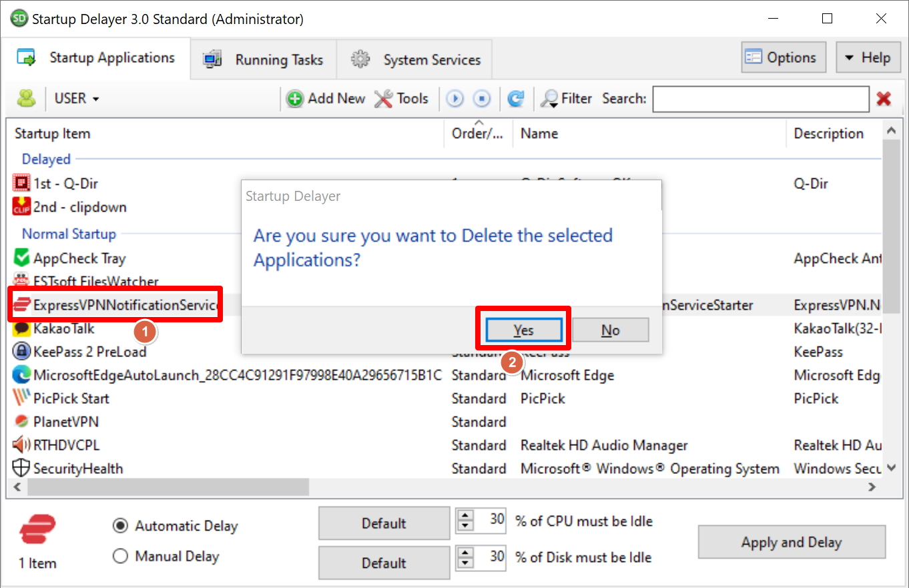Screen dimensions: 909x588
Task: Open the Options button
Action: (x=784, y=57)
